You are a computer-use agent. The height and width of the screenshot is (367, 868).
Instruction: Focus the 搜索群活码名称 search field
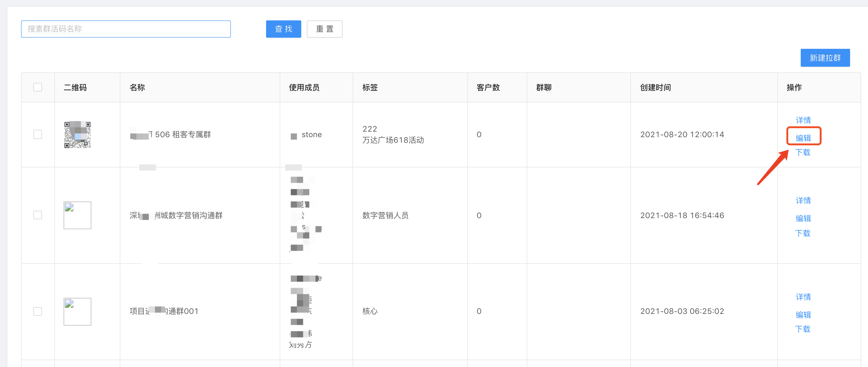click(x=126, y=29)
